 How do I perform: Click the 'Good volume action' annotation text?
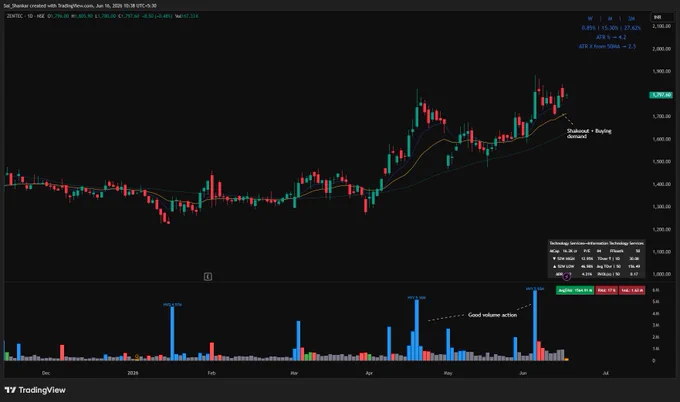pos(492,315)
